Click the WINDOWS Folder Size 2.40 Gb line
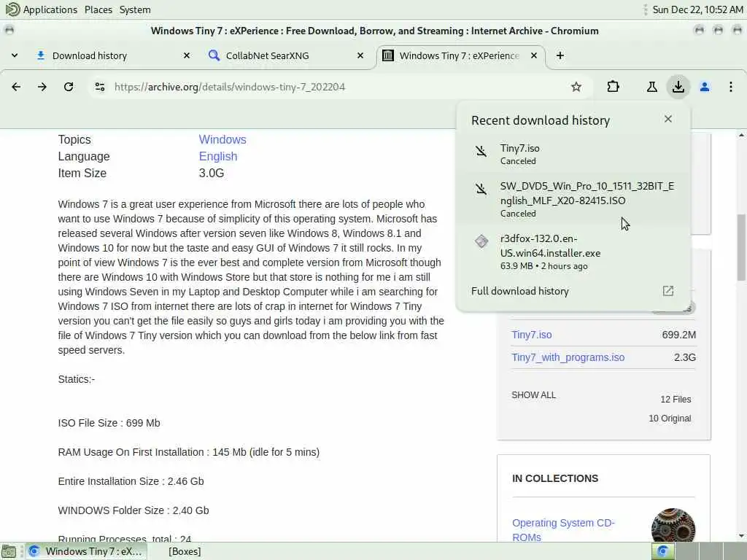Screen dimensions: 747x560 click(x=133, y=510)
